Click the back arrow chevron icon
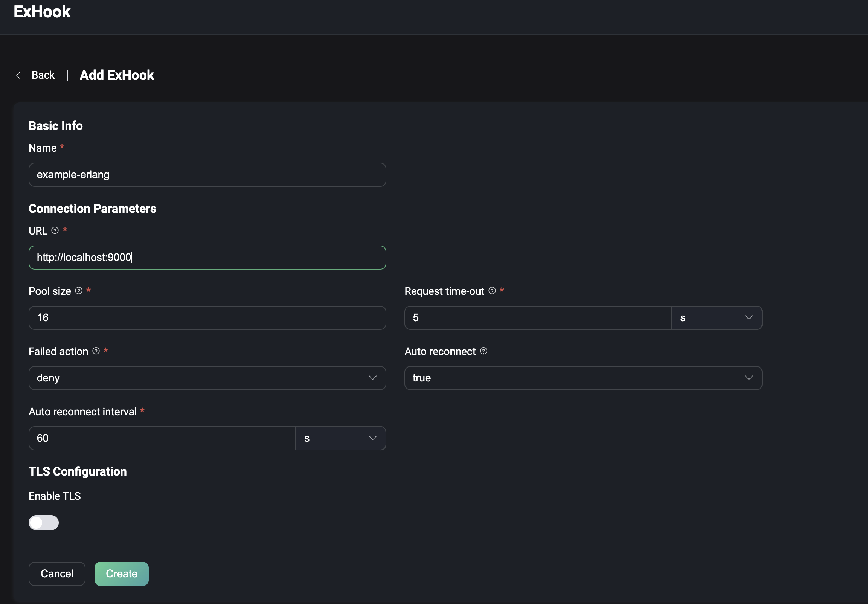868x604 pixels. [x=18, y=75]
